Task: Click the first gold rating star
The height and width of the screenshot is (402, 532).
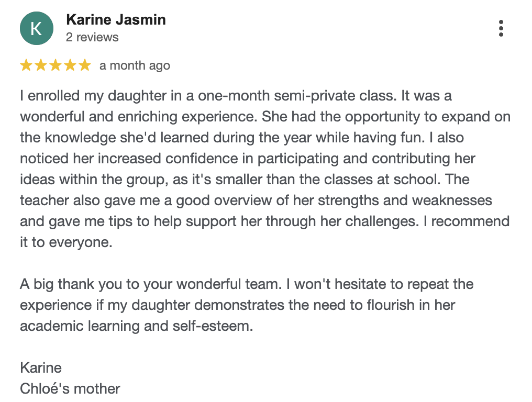Action: pos(26,65)
